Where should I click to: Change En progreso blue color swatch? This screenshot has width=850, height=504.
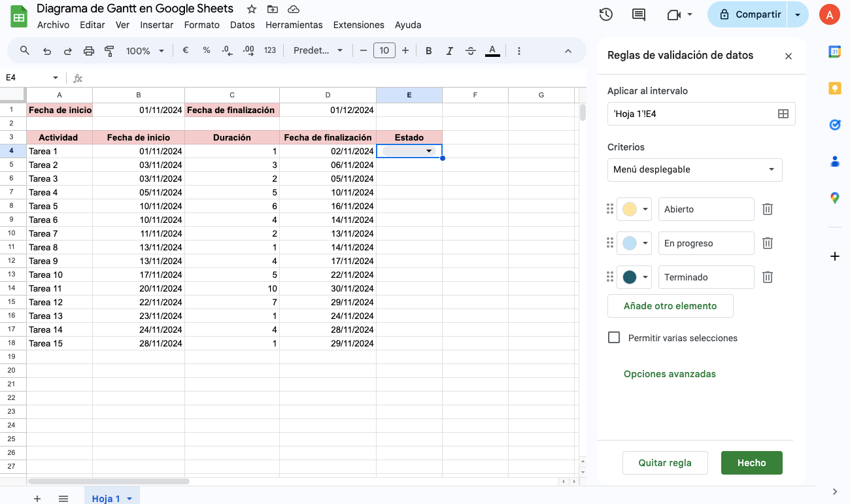pos(635,243)
